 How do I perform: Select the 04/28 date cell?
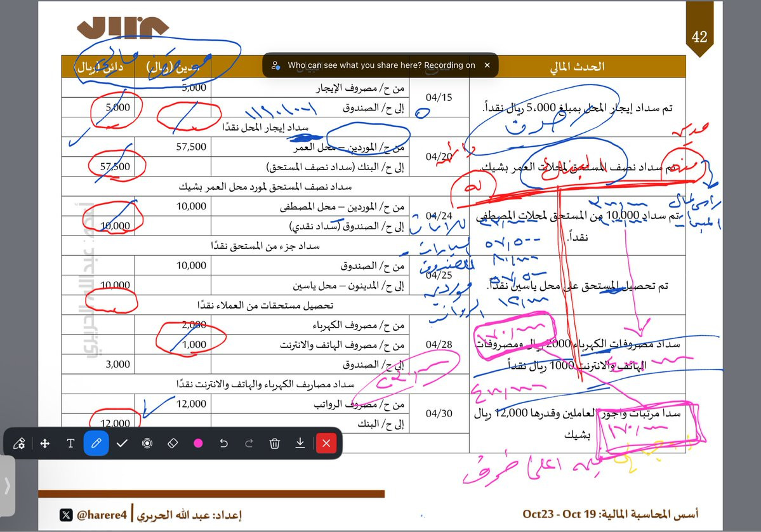439,344
